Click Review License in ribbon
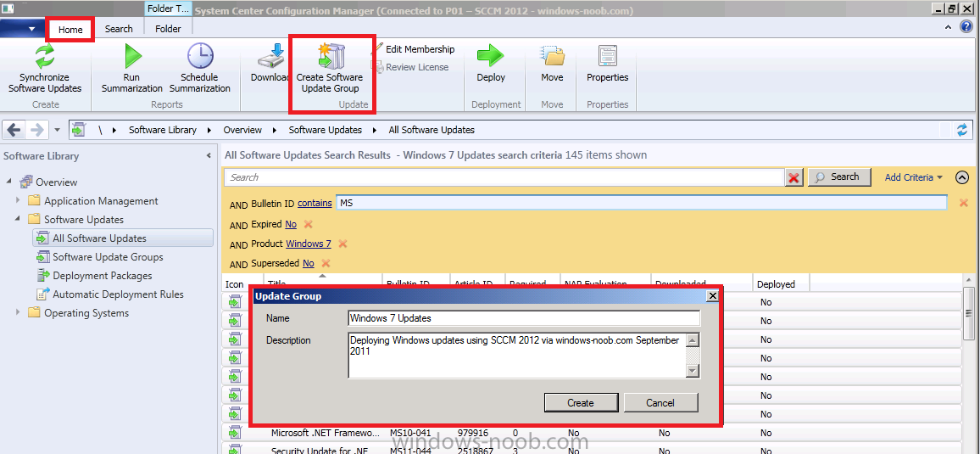Screen dimensions: 980x454 (x=410, y=67)
